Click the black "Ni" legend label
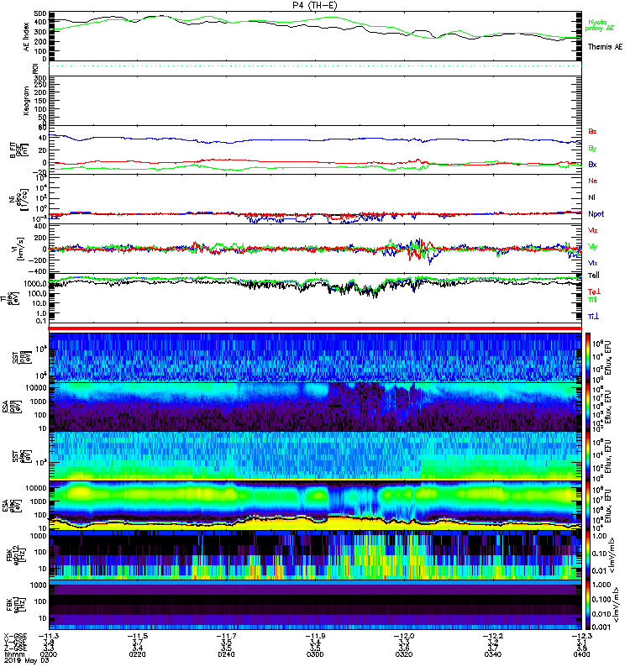The image size is (630, 672). coord(591,197)
